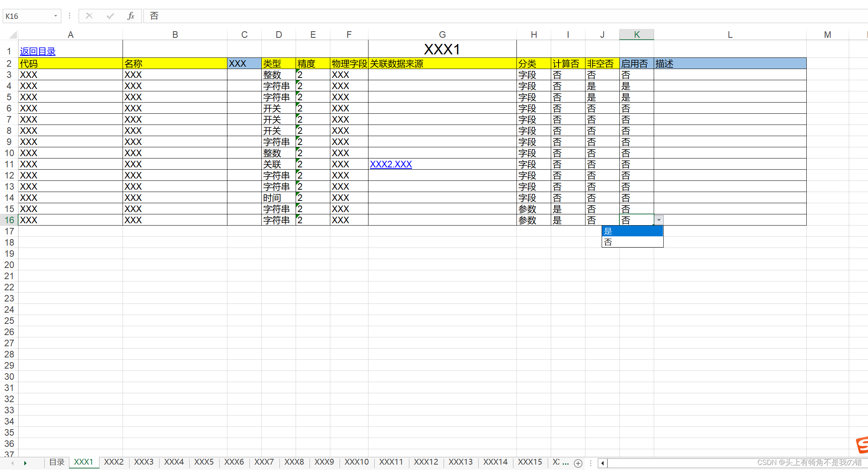Select column G header
Viewport: 868px width, 470px height.
(x=442, y=35)
